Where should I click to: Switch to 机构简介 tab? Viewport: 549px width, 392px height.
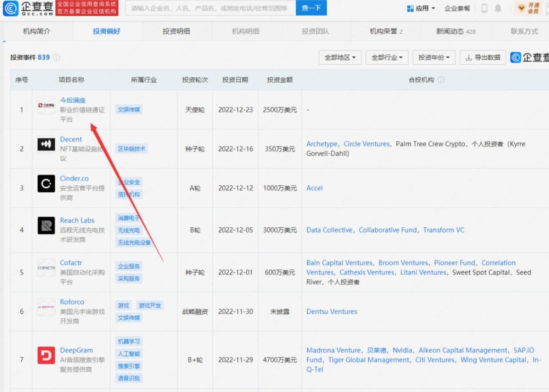(37, 31)
